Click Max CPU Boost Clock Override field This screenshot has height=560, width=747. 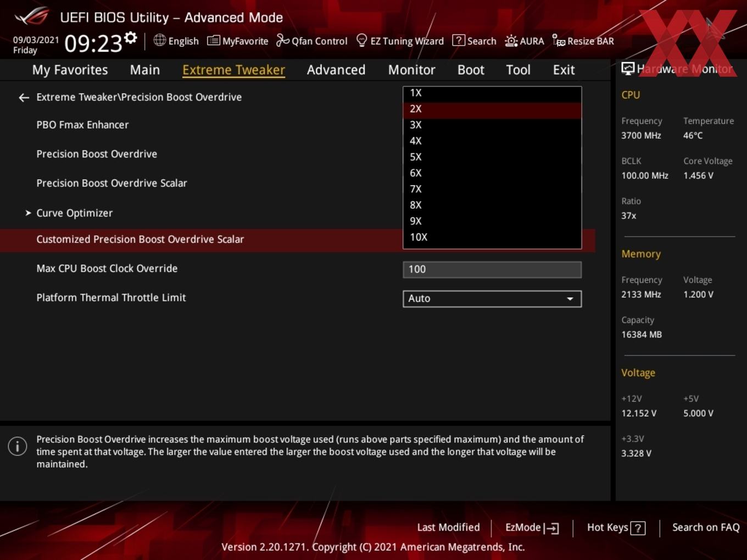pos(492,270)
